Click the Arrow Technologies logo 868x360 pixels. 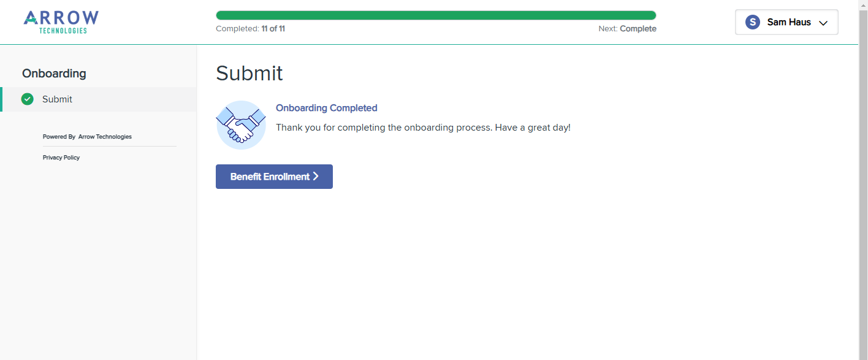click(60, 21)
